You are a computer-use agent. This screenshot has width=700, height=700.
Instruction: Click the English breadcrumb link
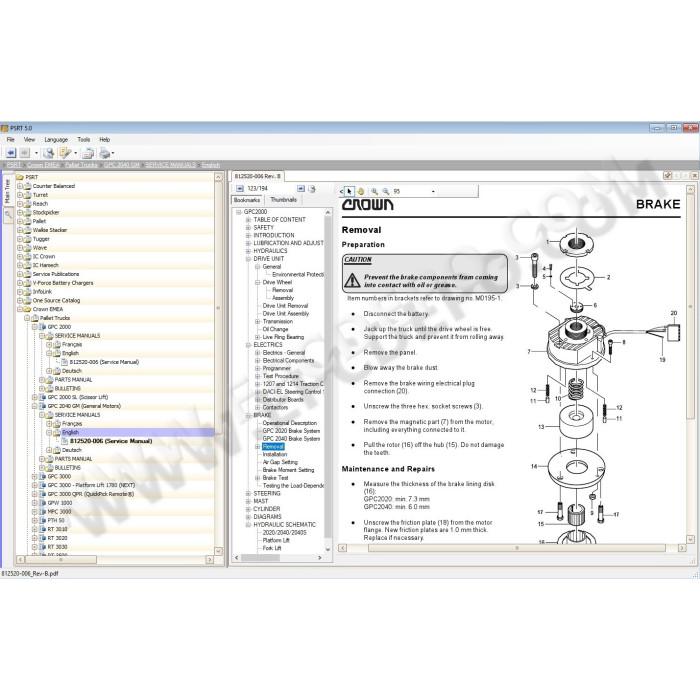[210, 165]
